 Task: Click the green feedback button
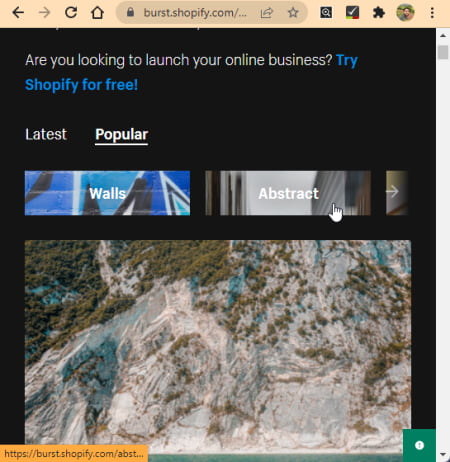tap(419, 445)
